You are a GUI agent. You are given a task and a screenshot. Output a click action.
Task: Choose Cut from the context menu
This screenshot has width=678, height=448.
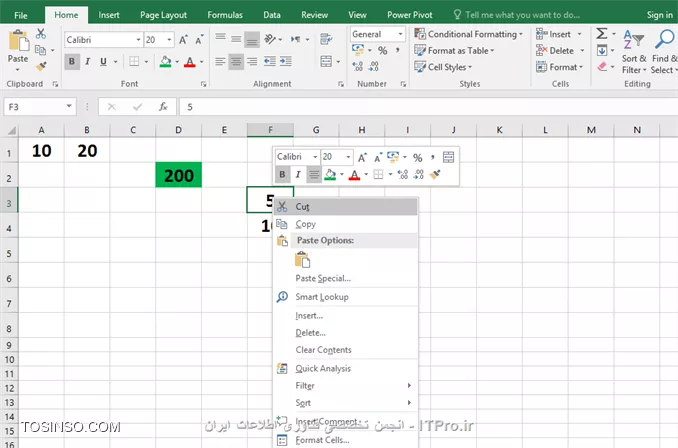[346, 207]
